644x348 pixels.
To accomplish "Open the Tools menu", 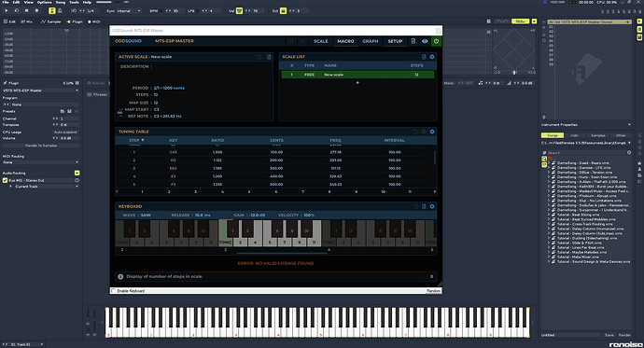I will tap(74, 3).
